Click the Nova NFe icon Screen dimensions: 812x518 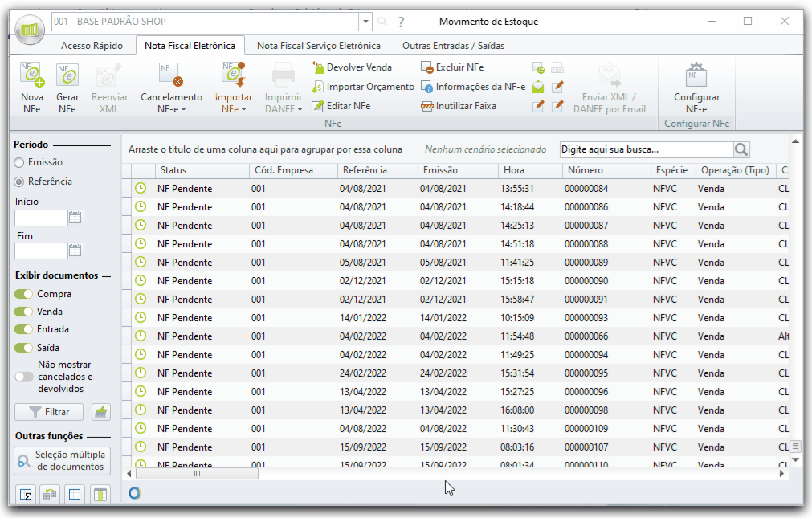pyautogui.click(x=32, y=77)
